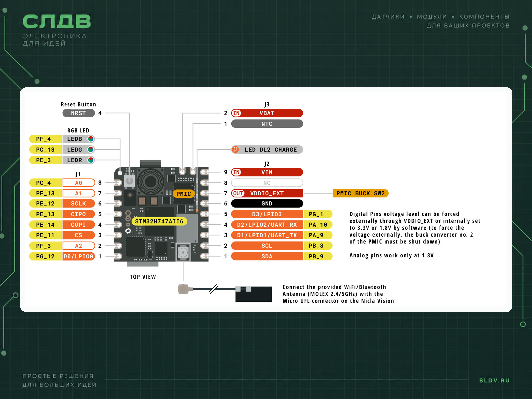Click the D1/LPIO1/UART_TX pin label
This screenshot has width=532, height=399.
pyautogui.click(x=267, y=235)
